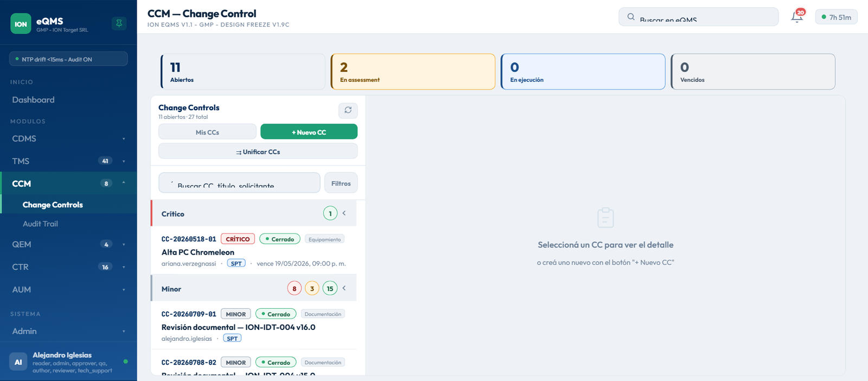Toggle the En assessment stat card filter
Viewport: 868px width, 381px height.
pyautogui.click(x=413, y=72)
